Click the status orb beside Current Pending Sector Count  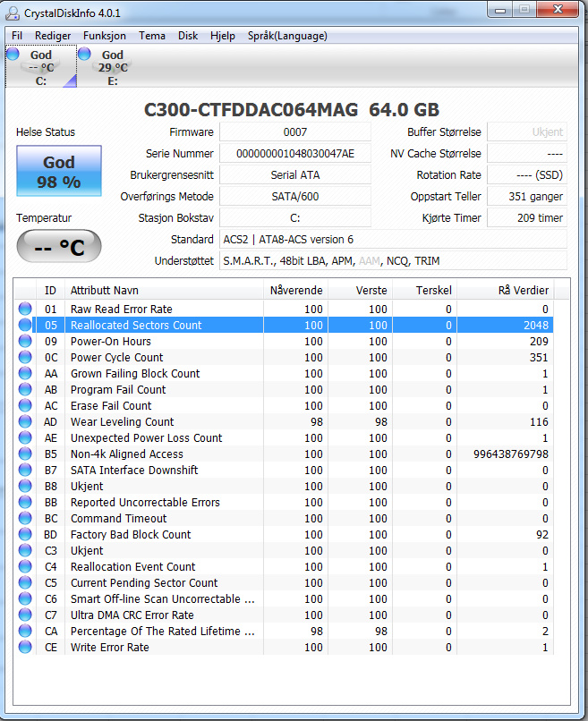[x=25, y=582]
